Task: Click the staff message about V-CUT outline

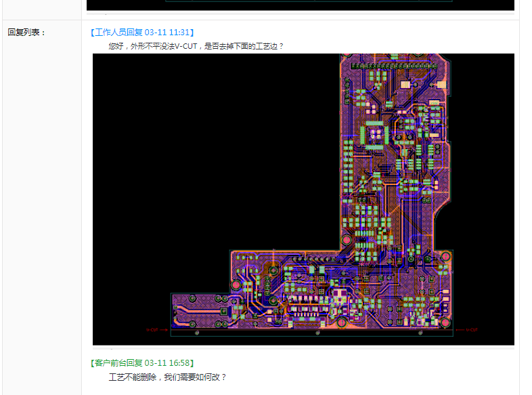Action: coord(196,46)
